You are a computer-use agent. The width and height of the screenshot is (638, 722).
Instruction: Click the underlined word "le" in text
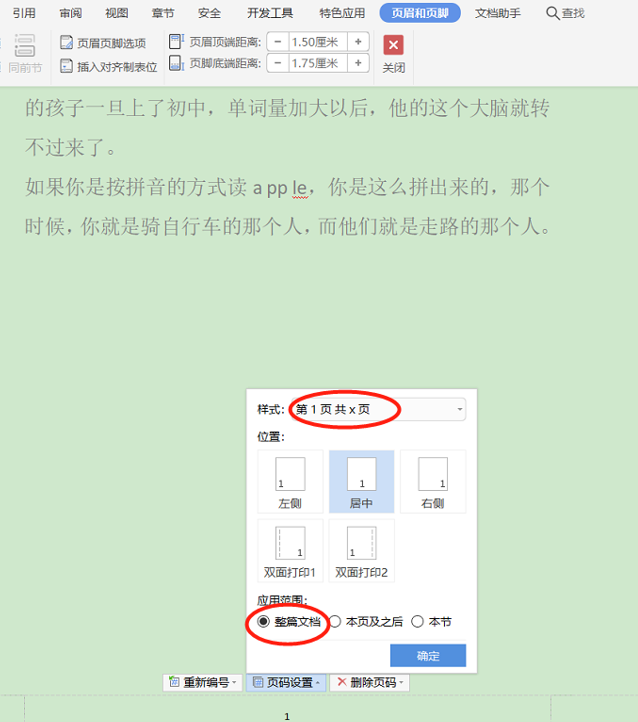click(300, 188)
